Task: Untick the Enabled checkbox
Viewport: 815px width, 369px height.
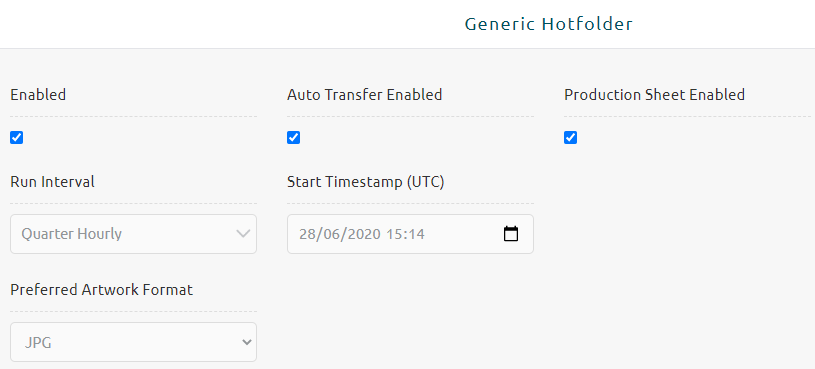Action: (17, 138)
